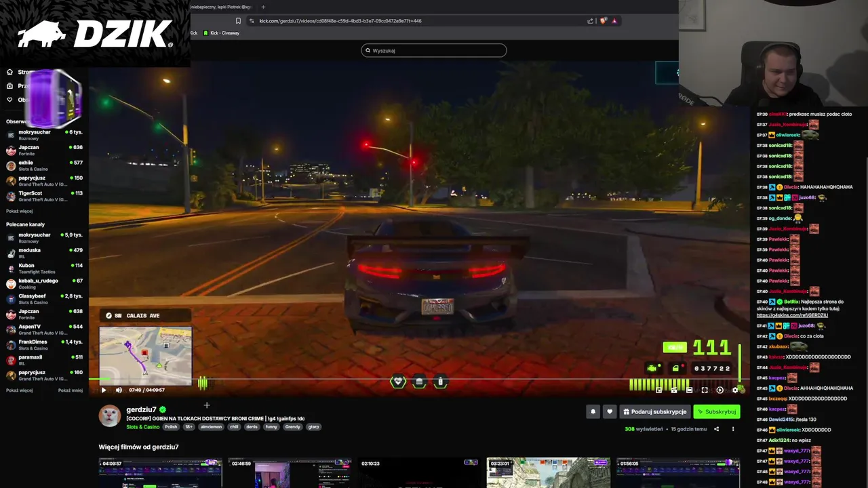The image size is (868, 488).
Task: Open the gerdziu7 channel avatar
Action: 110,416
